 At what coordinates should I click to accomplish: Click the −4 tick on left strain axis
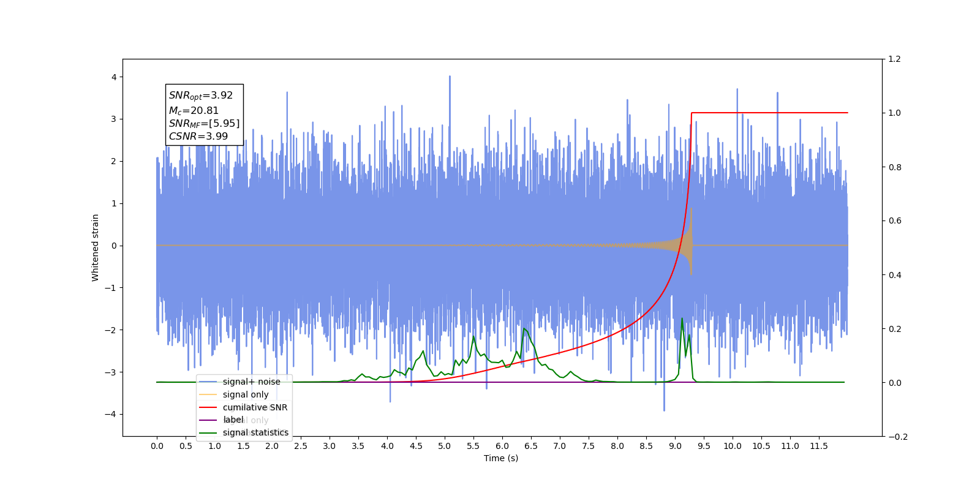click(x=111, y=414)
